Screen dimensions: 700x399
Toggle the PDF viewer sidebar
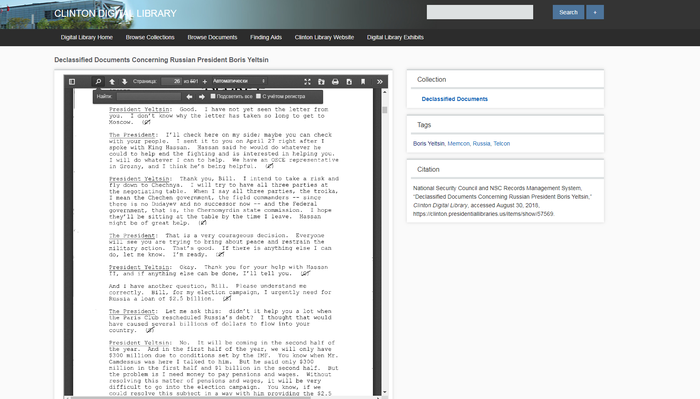click(x=72, y=81)
